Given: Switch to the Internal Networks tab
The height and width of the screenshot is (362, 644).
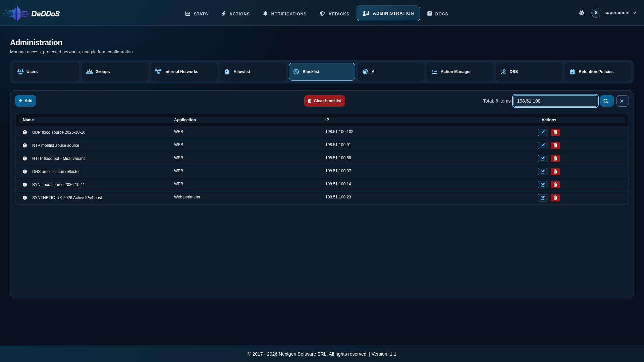Looking at the screenshot, I should pos(184,72).
